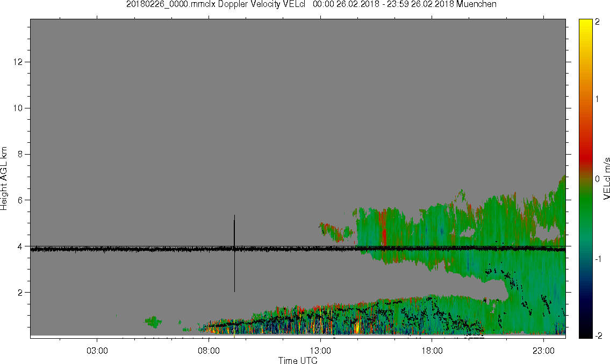Click the colorbar label '0'

pyautogui.click(x=598, y=179)
